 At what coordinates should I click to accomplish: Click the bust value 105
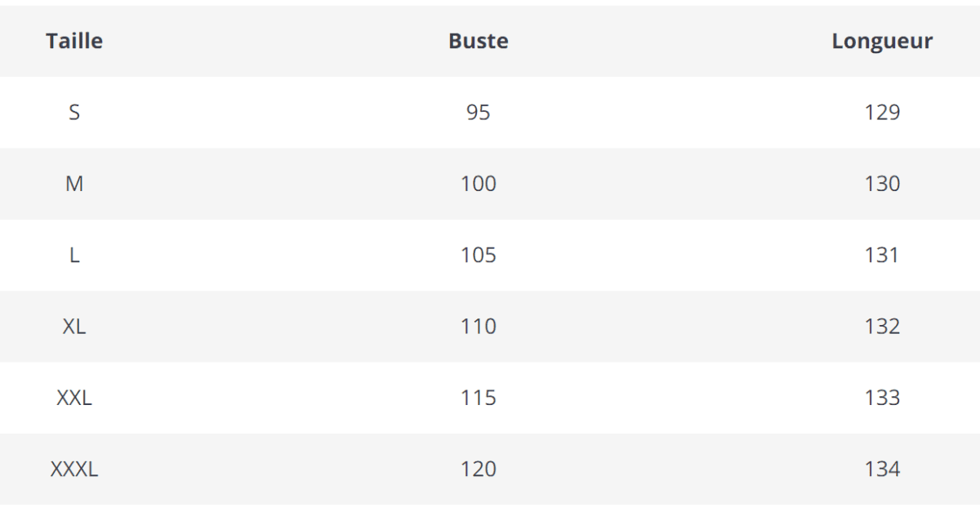(x=478, y=256)
